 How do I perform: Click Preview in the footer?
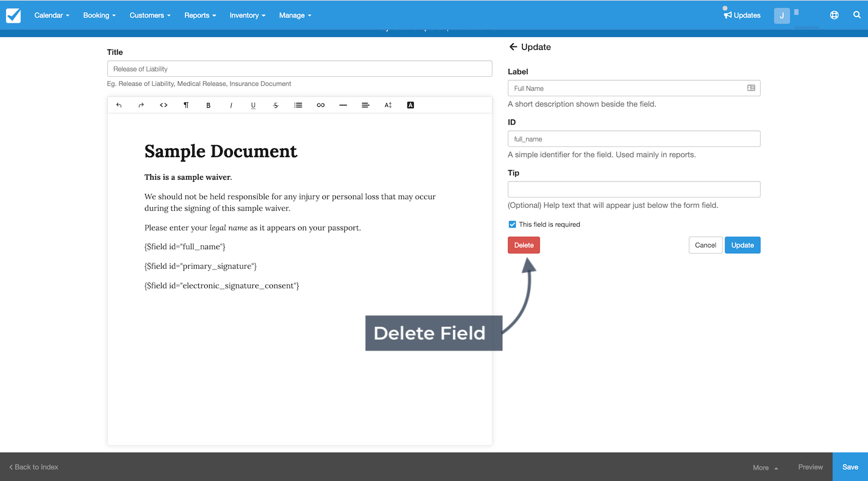point(811,467)
